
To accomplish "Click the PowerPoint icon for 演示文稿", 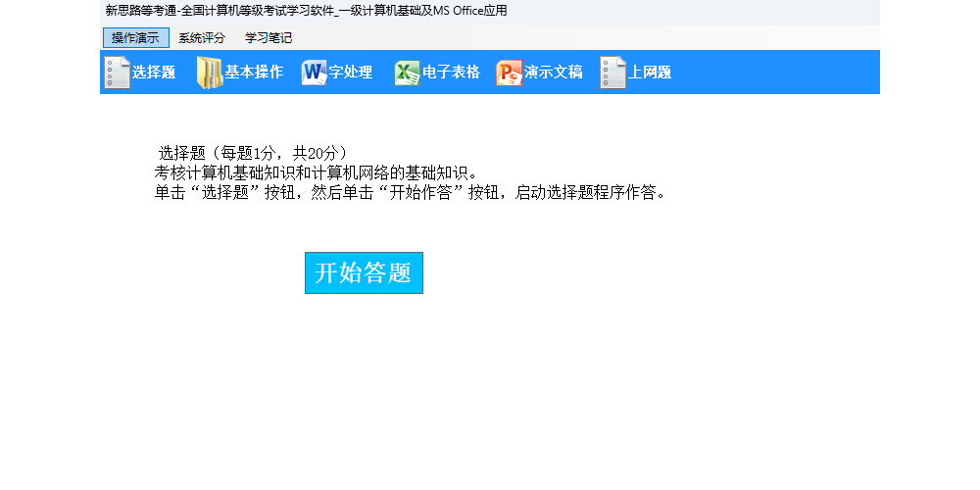I will pyautogui.click(x=509, y=73).
